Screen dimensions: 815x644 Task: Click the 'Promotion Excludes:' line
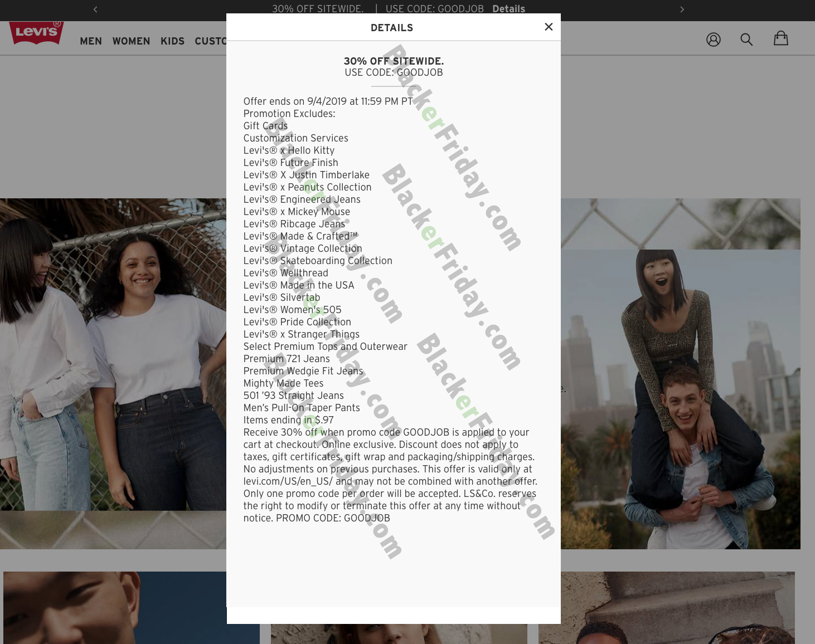pos(289,114)
